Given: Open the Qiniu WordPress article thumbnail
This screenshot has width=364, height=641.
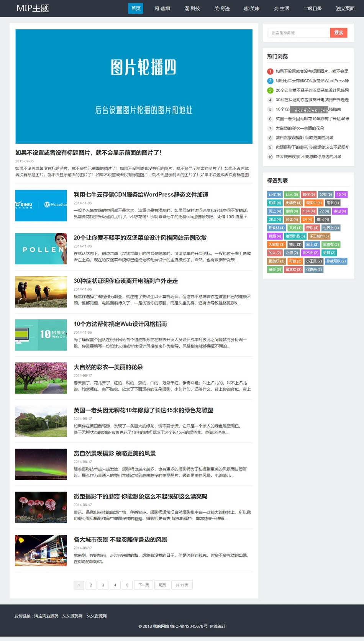Looking at the screenshot, I should pyautogui.click(x=41, y=205).
